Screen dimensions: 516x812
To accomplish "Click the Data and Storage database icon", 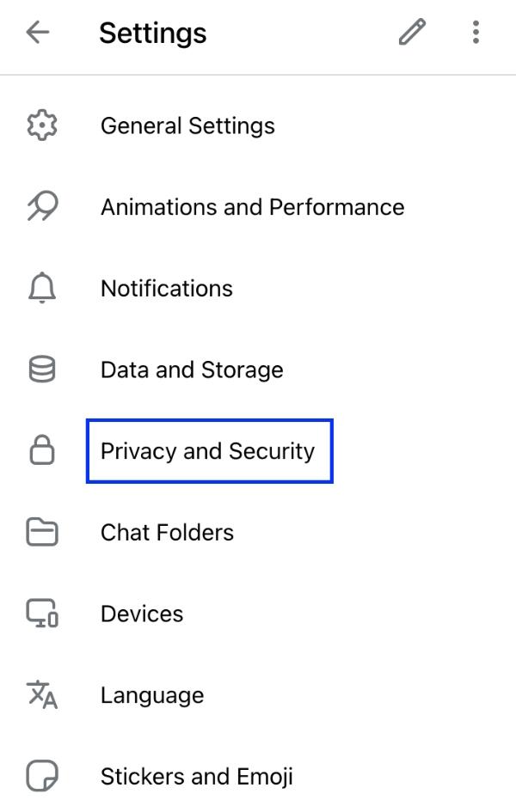I will (42, 370).
